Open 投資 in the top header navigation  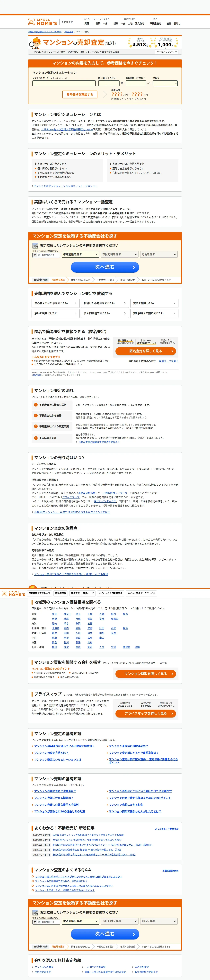[x=168, y=24]
